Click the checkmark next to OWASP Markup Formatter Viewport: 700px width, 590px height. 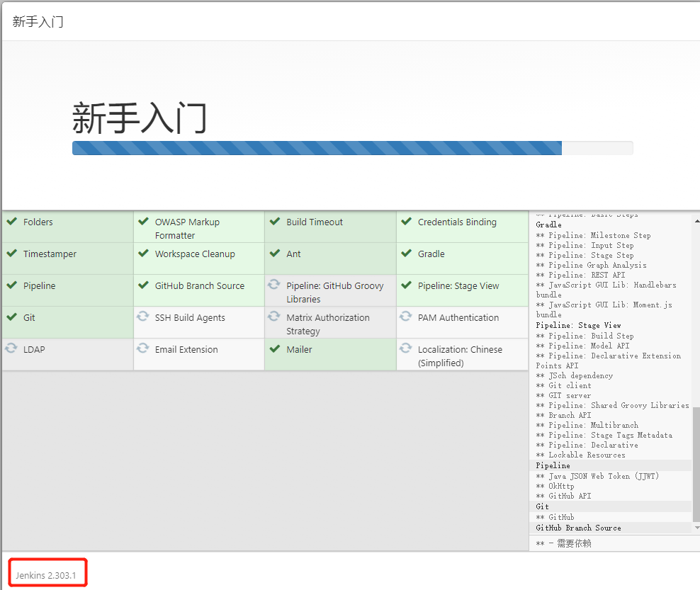tap(143, 222)
